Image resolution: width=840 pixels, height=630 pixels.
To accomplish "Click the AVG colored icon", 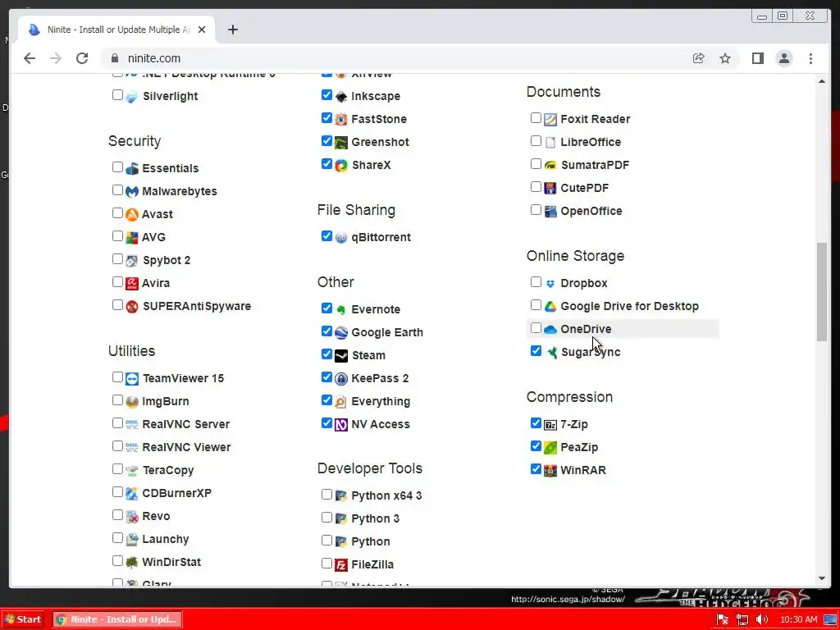I will (132, 237).
